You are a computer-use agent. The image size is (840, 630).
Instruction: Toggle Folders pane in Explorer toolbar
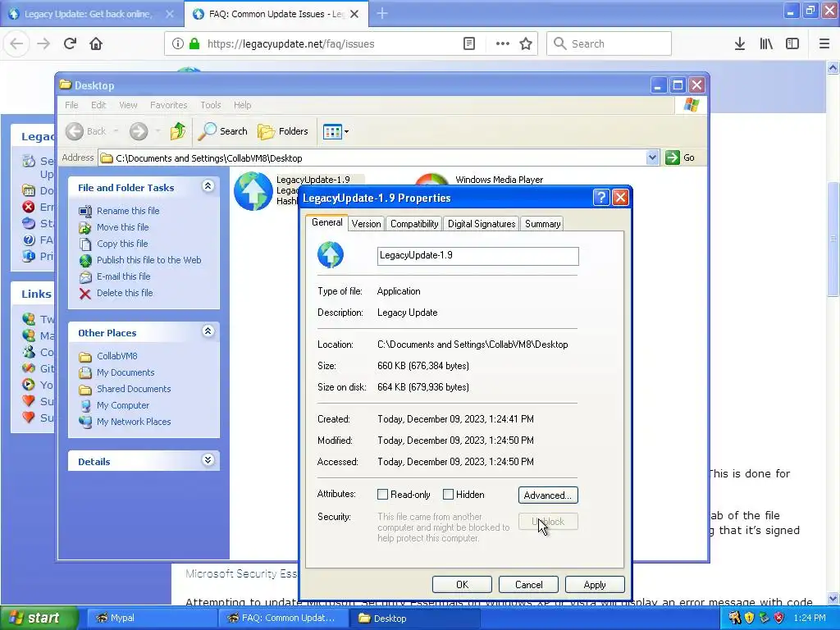click(x=283, y=131)
